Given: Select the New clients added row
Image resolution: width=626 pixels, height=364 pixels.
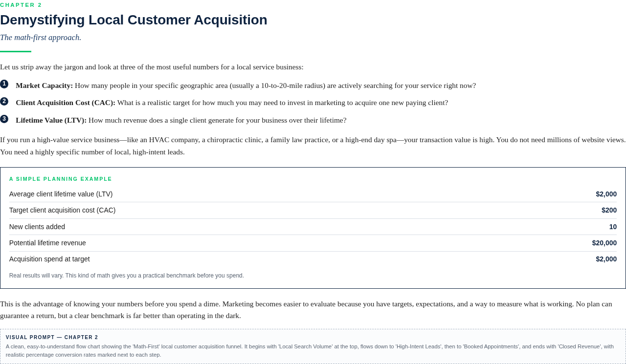Looking at the screenshot, I should (313, 227).
